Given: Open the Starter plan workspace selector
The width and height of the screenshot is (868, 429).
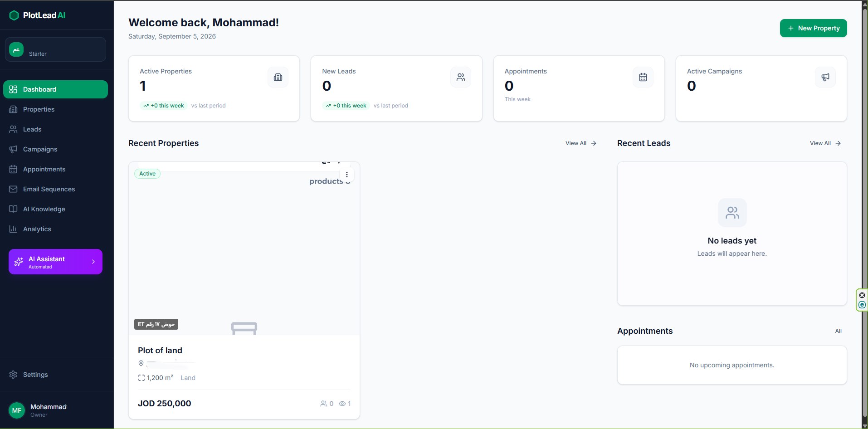Looking at the screenshot, I should click(55, 49).
